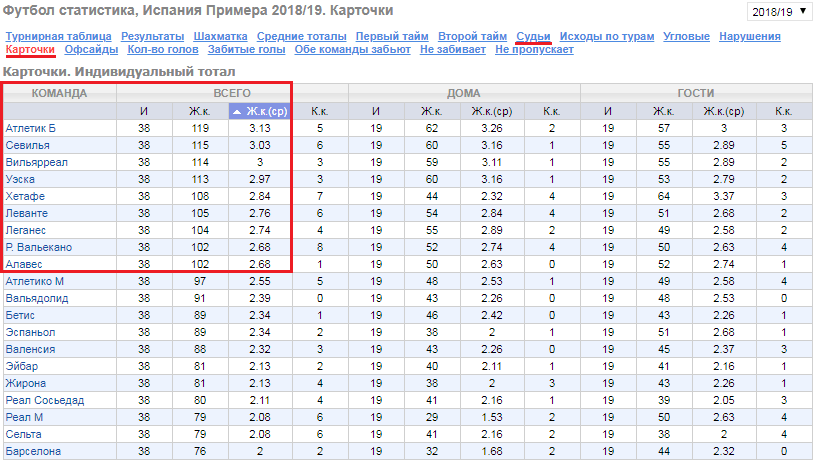Open team Хетафе
The image size is (816, 461).
pyautogui.click(x=25, y=197)
